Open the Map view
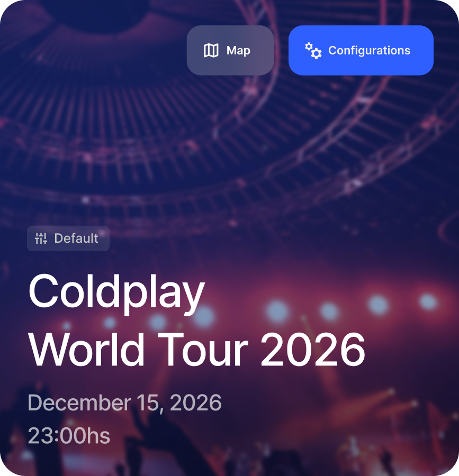The height and width of the screenshot is (476, 459). tap(230, 50)
